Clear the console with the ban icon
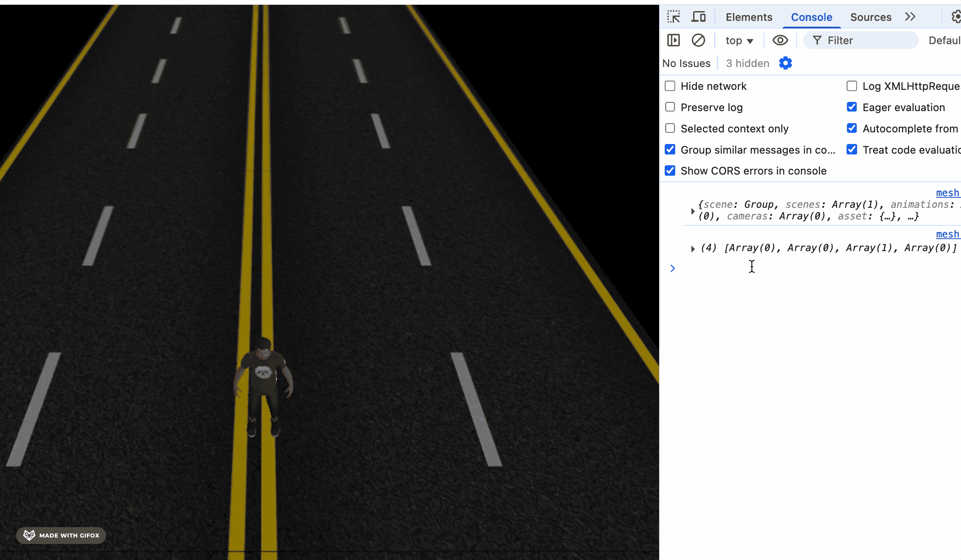This screenshot has height=560, width=961. click(x=698, y=40)
